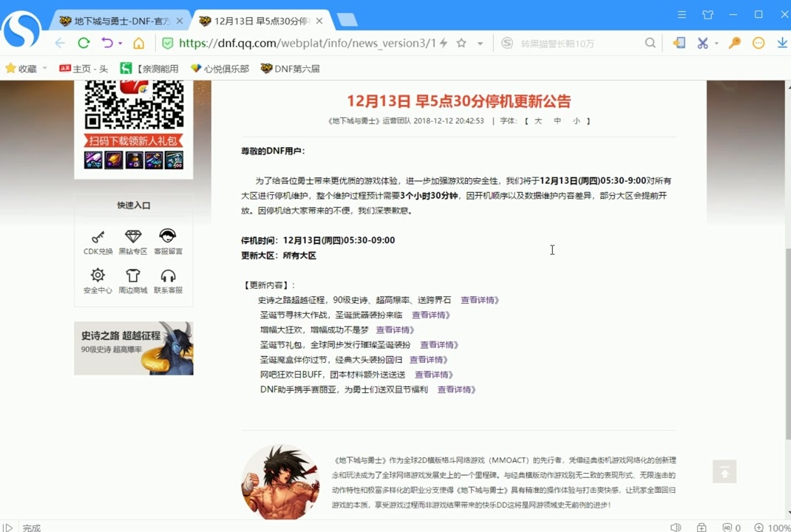Click the browser refresh icon
The height and width of the screenshot is (532, 791).
pyautogui.click(x=84, y=44)
